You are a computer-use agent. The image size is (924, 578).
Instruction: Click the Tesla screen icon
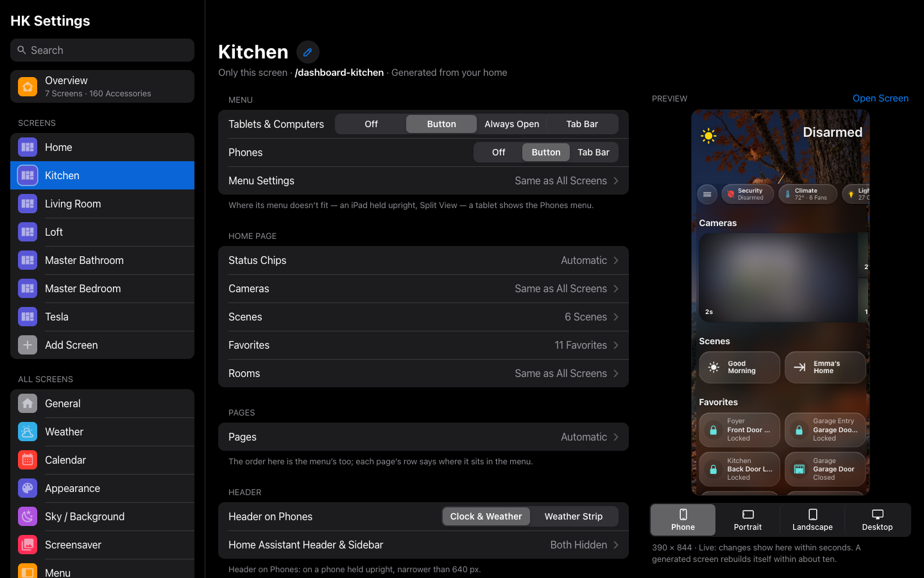pos(28,317)
